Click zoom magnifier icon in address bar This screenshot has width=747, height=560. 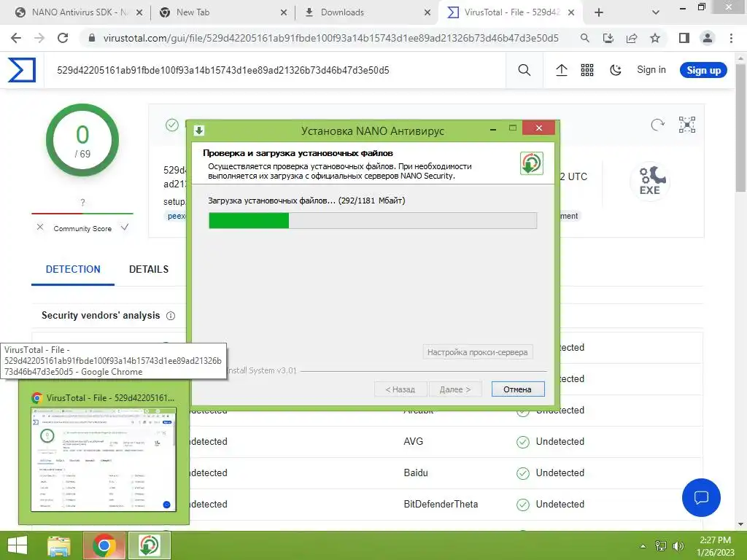(584, 38)
